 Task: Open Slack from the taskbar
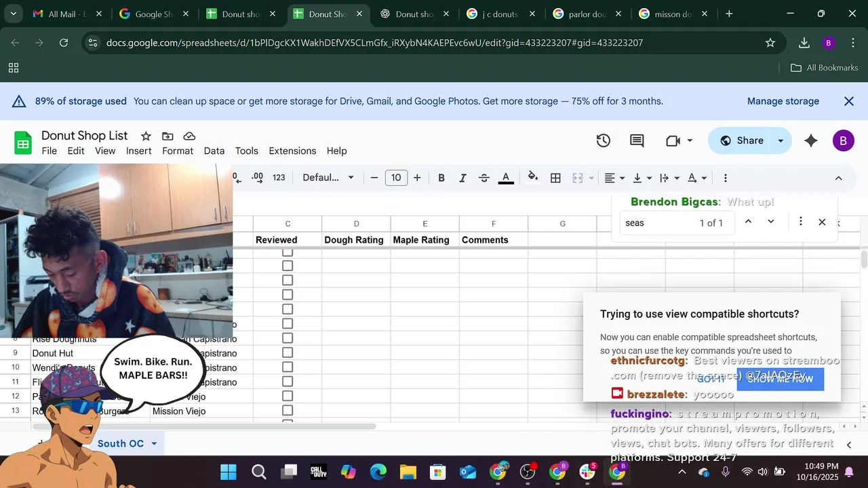[588, 472]
